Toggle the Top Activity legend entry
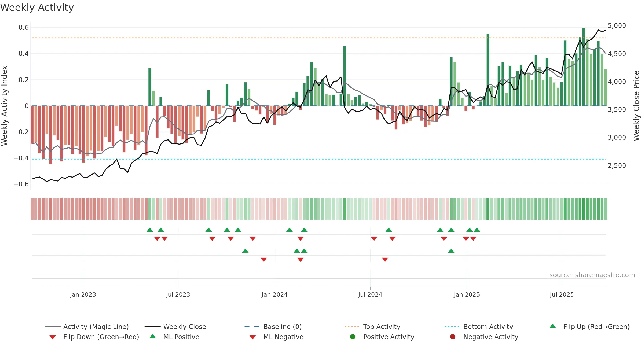Viewport: 644px width, 362px height. click(372, 327)
